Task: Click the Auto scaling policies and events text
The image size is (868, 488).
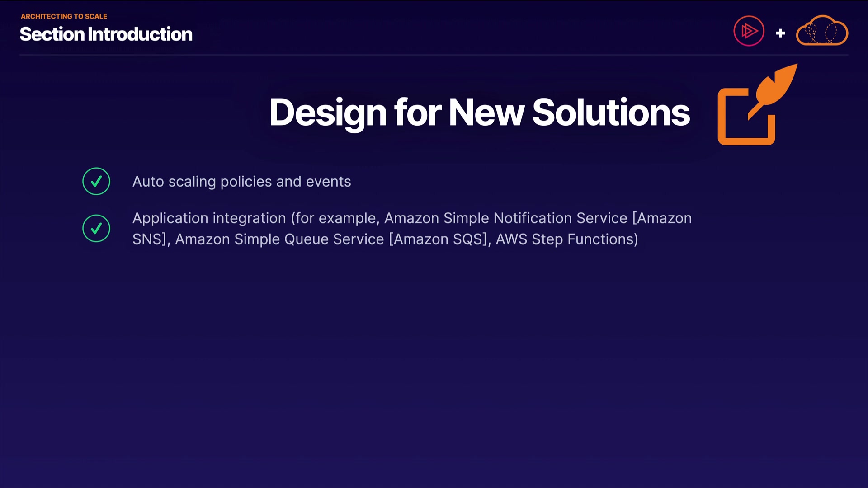Action: coord(241,182)
